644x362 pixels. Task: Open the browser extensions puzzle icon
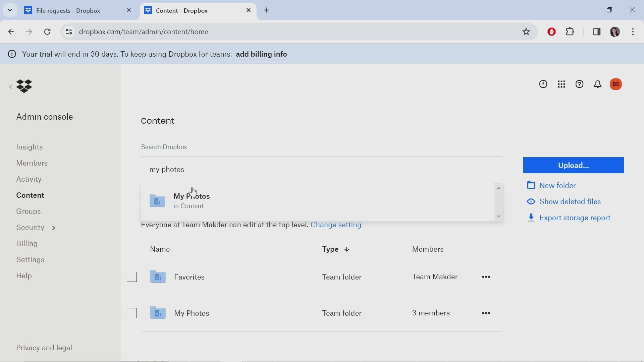pos(570,32)
